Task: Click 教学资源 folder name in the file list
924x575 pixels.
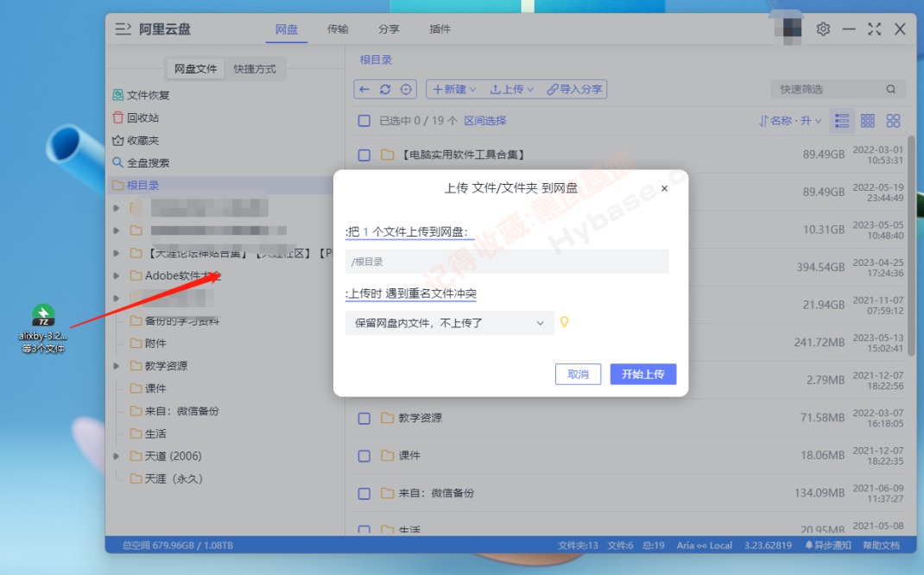Action: click(420, 418)
